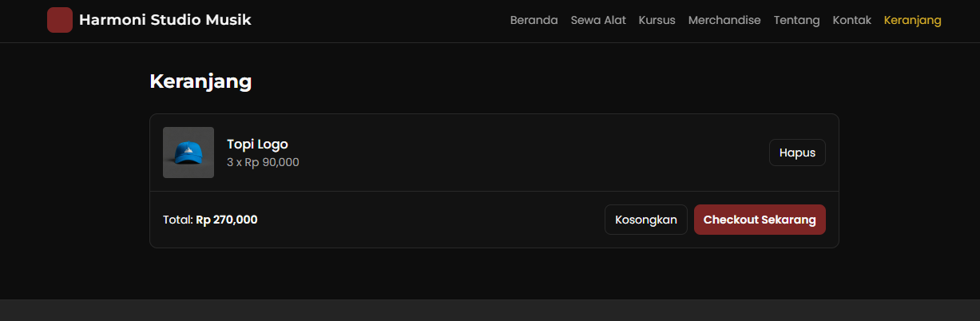Remove Topi Logo with Hapus button
Image resolution: width=980 pixels, height=321 pixels.
[x=797, y=153]
